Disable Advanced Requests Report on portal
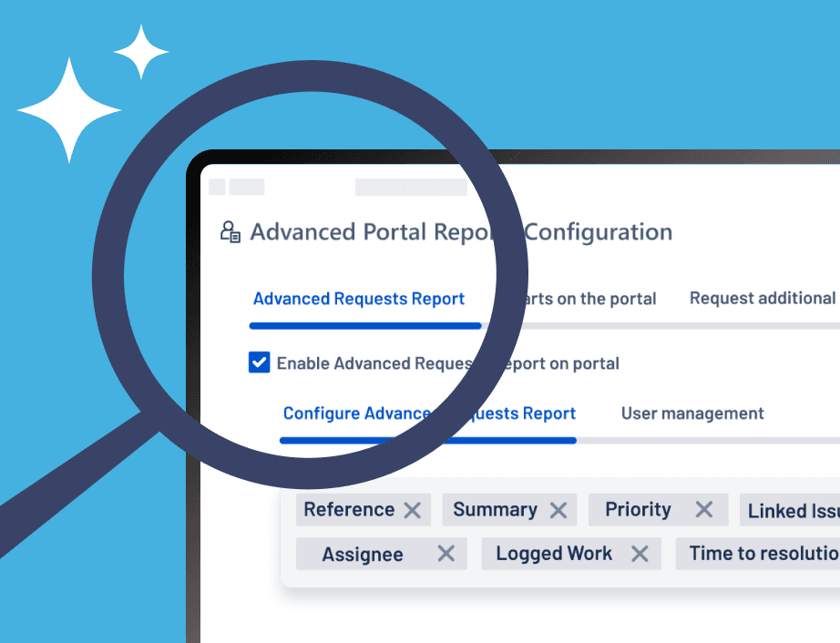Image resolution: width=840 pixels, height=643 pixels. 259,362
